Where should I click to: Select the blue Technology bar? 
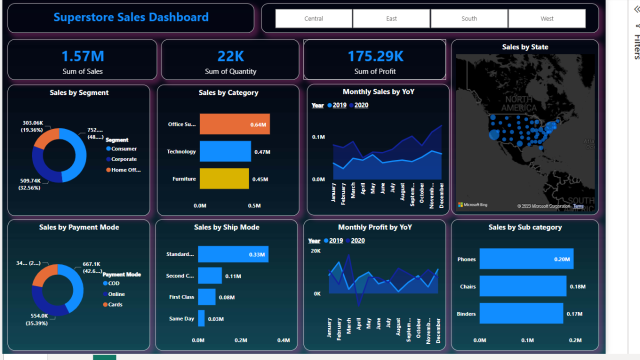coord(225,151)
